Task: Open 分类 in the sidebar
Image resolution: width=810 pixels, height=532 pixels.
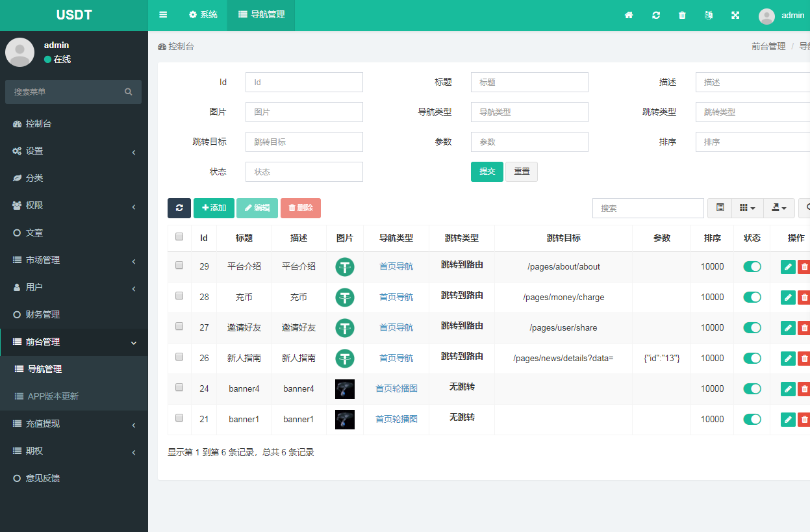Action: 74,178
